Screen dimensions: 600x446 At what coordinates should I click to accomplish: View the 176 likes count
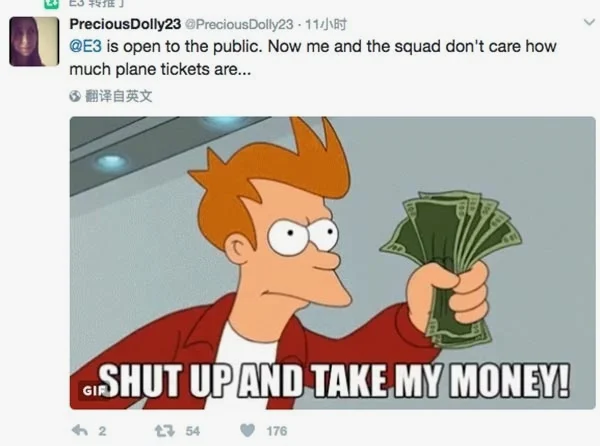277,431
